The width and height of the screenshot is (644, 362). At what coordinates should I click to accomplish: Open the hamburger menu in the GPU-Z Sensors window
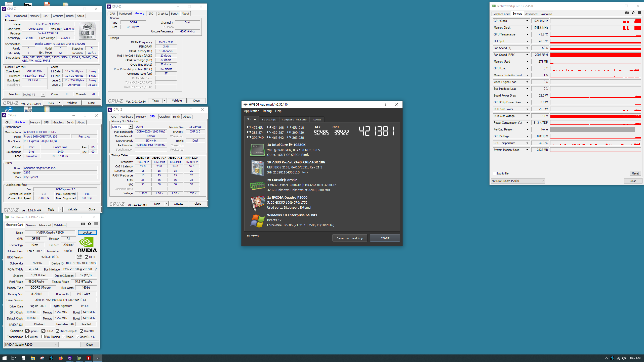click(x=639, y=13)
